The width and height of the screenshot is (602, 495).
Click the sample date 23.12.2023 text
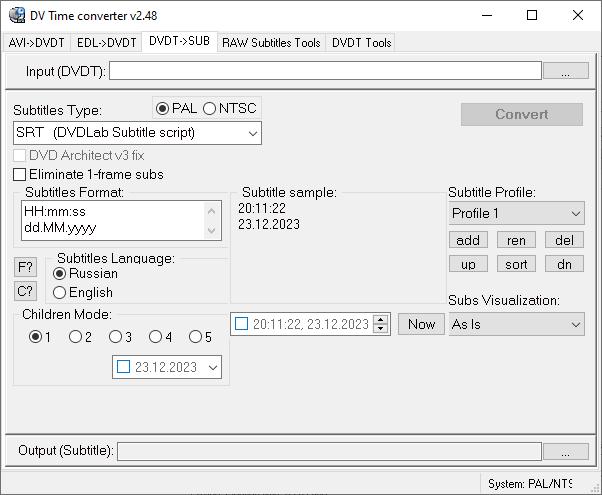coord(269,224)
